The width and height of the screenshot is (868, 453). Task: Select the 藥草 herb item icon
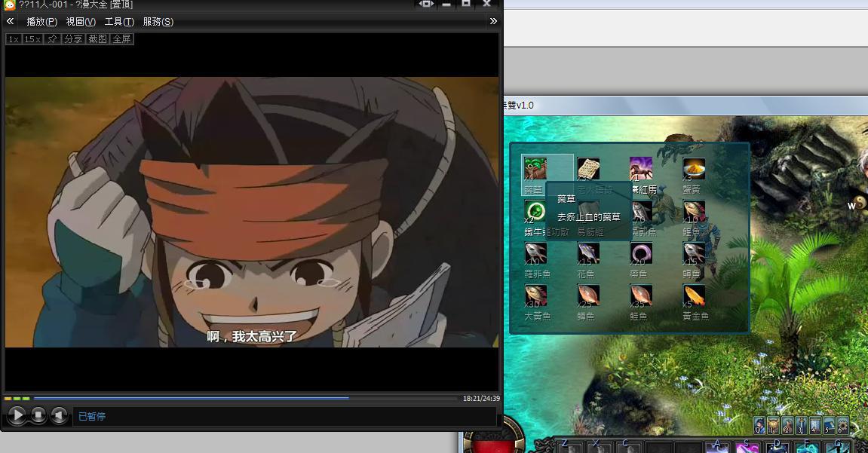click(x=535, y=169)
